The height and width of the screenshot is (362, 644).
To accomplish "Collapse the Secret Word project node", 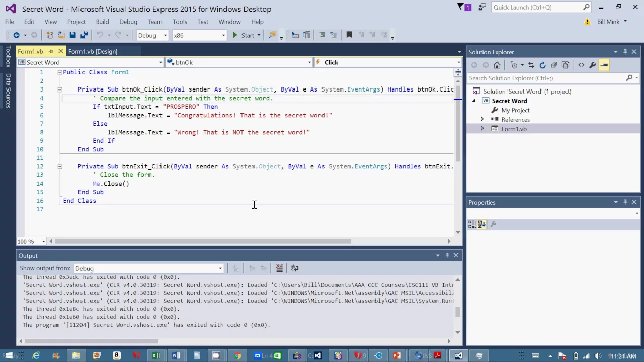I will pyautogui.click(x=473, y=101).
